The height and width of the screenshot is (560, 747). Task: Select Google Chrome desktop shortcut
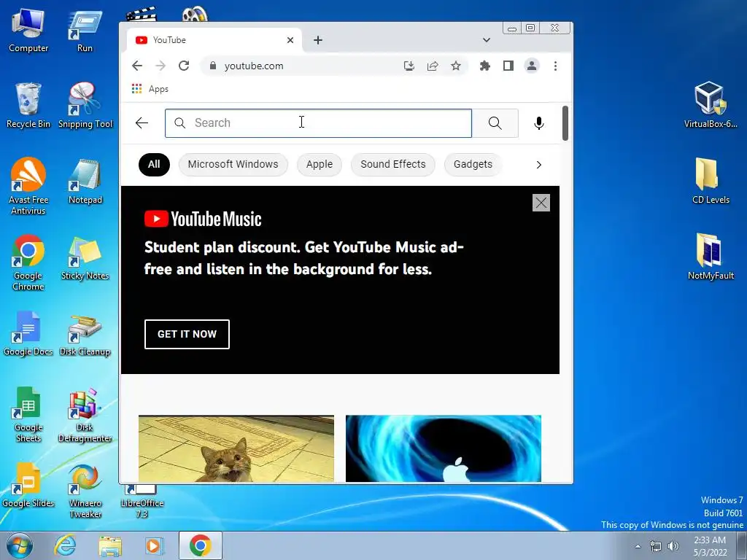(28, 262)
